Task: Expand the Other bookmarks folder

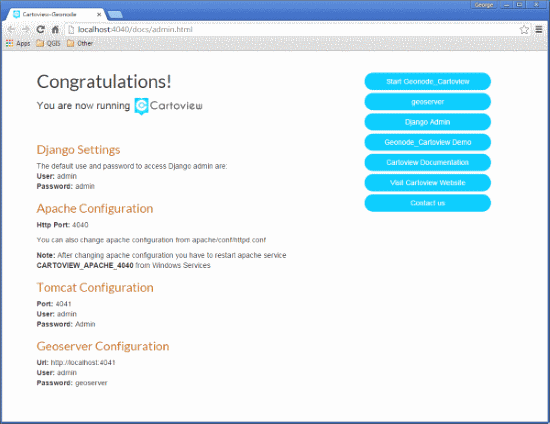Action: [x=80, y=43]
